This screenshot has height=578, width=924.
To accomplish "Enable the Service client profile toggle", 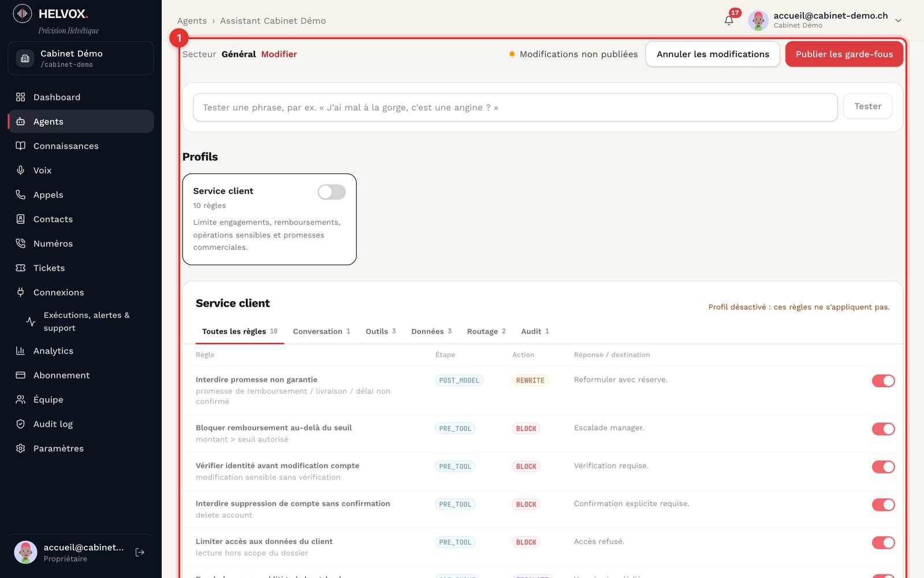I will coord(331,192).
